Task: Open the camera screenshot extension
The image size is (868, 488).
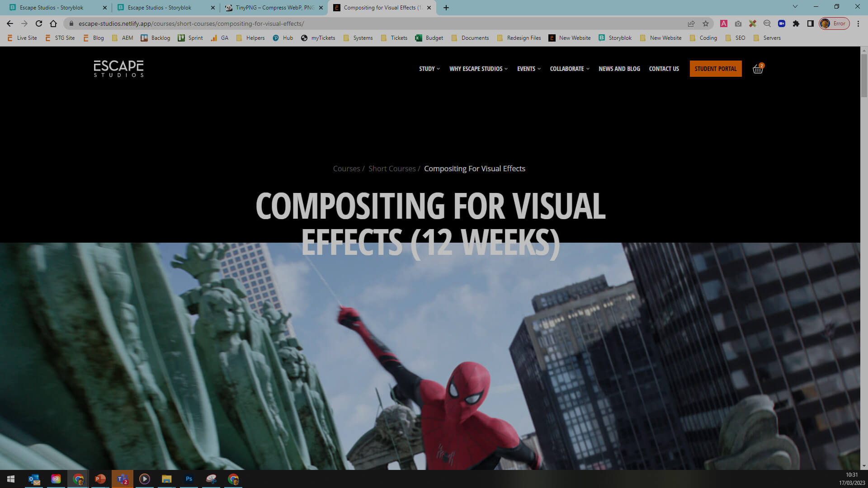Action: point(738,23)
